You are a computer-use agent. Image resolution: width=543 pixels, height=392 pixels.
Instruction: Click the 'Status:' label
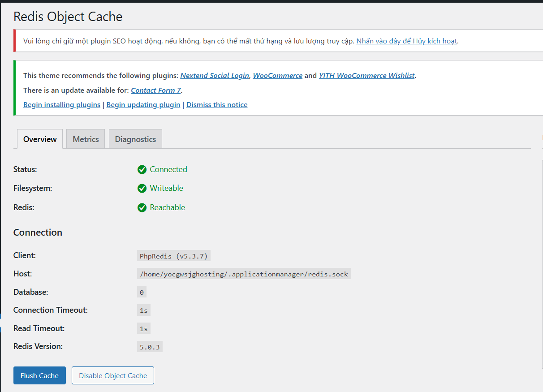tap(25, 169)
